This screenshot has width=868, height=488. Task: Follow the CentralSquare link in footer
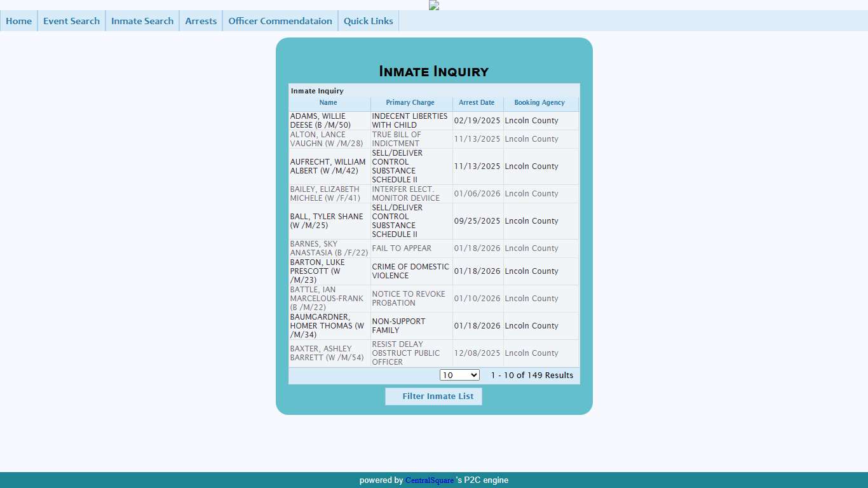pyautogui.click(x=430, y=480)
